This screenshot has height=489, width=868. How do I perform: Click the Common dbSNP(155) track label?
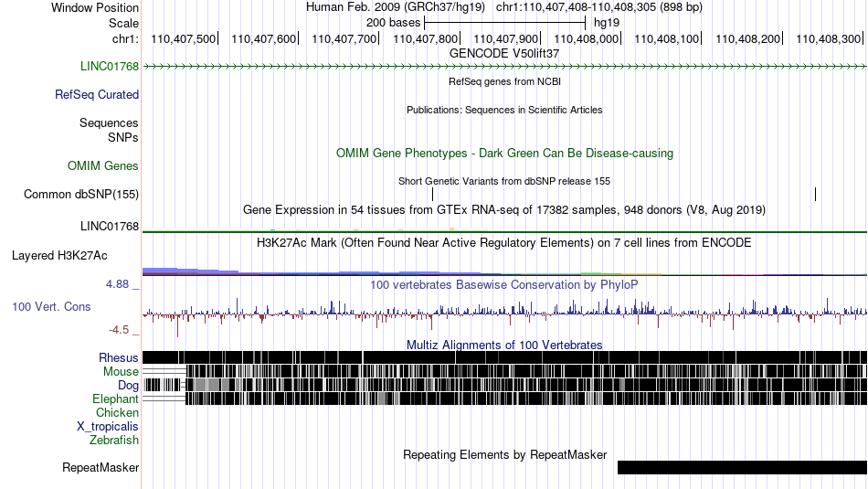(x=81, y=195)
